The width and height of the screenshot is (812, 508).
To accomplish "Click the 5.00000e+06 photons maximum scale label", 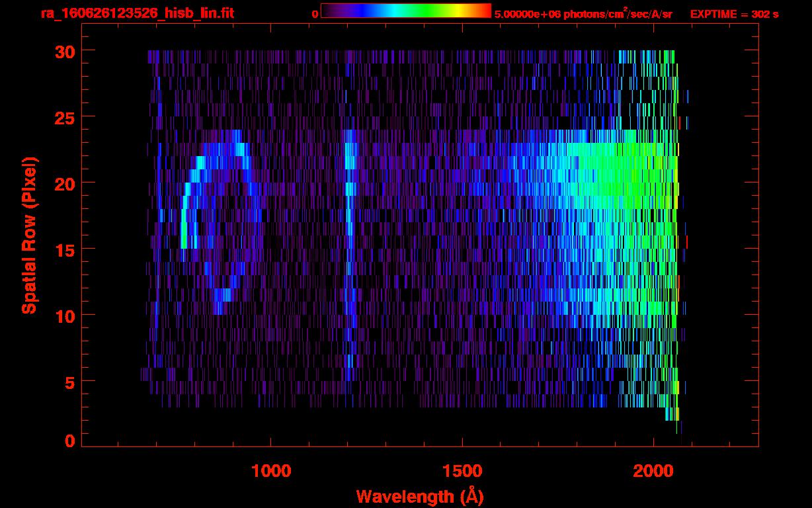I will (x=583, y=14).
